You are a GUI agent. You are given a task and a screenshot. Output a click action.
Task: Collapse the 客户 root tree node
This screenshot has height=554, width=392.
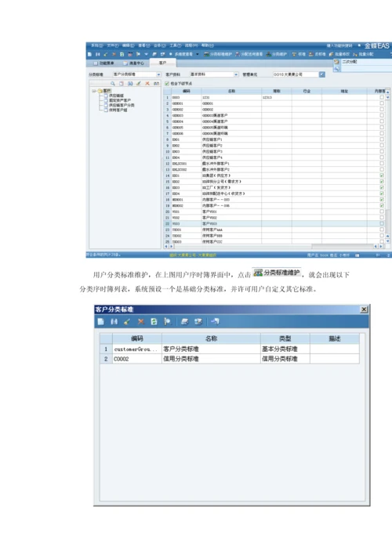[x=93, y=91]
